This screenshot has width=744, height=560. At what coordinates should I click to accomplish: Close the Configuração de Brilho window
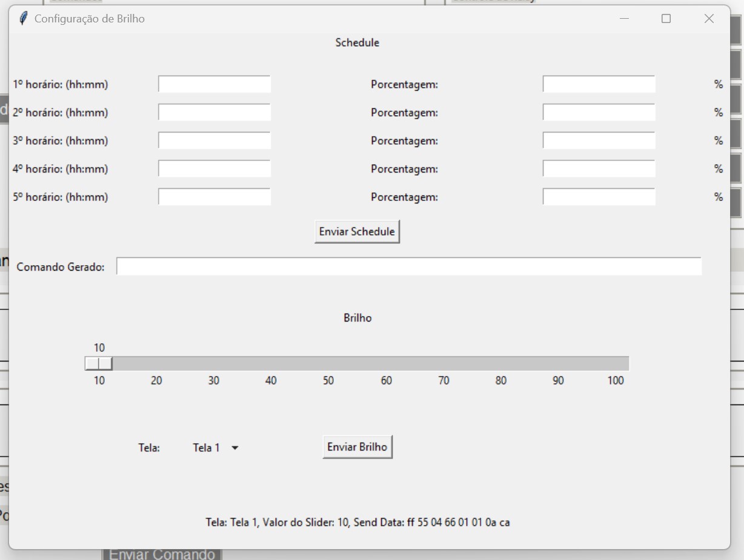pyautogui.click(x=709, y=19)
